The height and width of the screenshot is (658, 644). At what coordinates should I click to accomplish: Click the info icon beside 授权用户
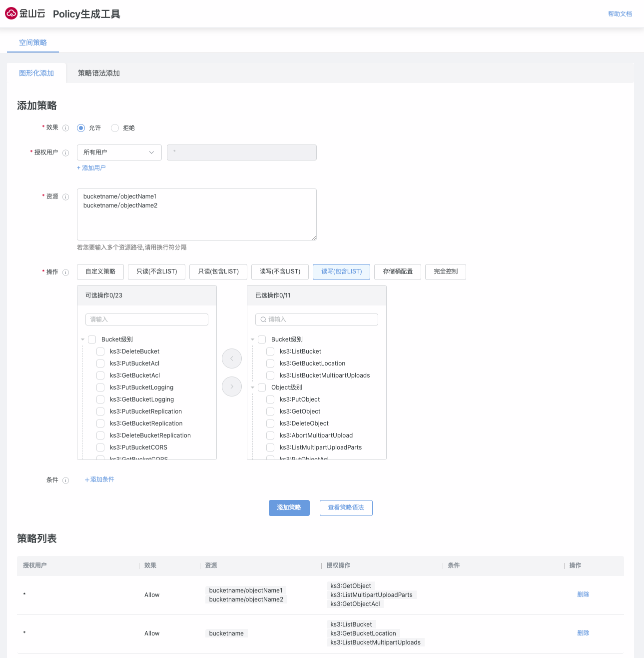pos(65,152)
